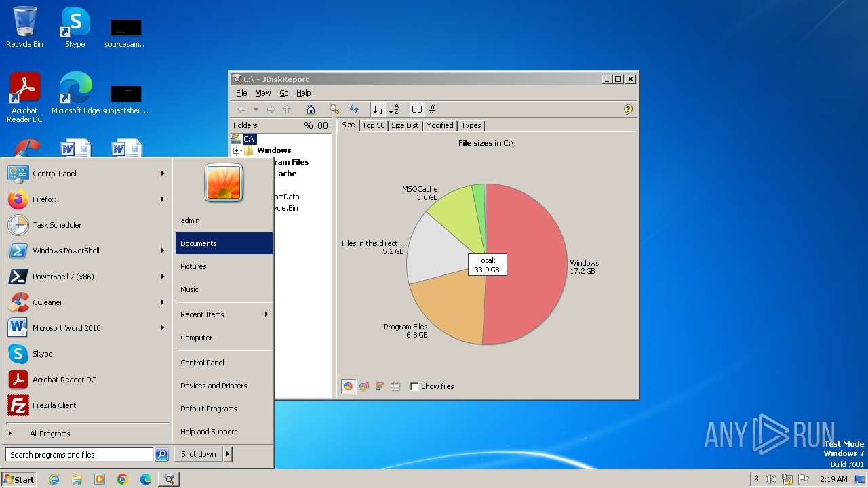Screen dimensions: 868x488
Task: Toggle '00' display in Folders header
Action: pyautogui.click(x=323, y=125)
